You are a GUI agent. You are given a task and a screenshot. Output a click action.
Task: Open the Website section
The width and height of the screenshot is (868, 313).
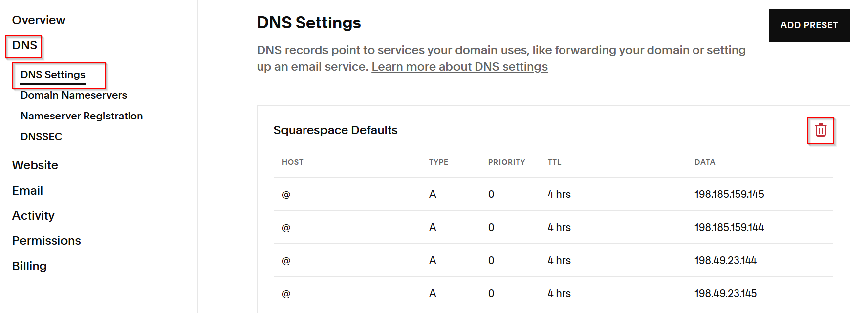tap(35, 165)
